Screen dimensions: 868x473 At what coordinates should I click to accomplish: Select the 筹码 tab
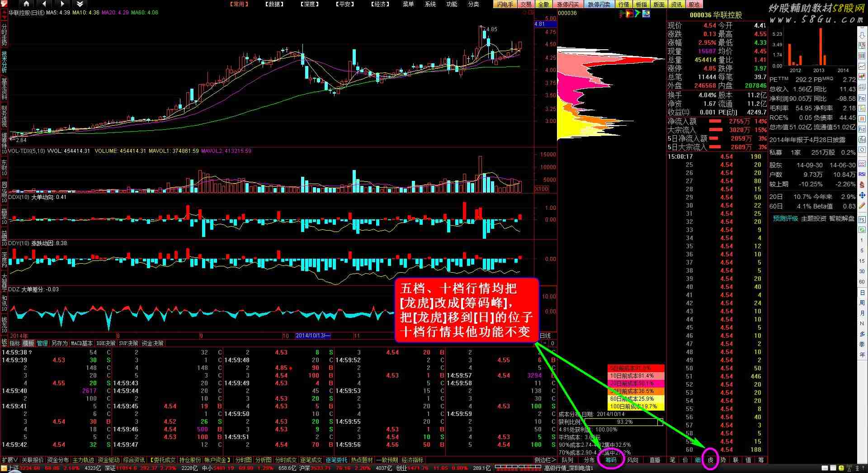pyautogui.click(x=611, y=460)
